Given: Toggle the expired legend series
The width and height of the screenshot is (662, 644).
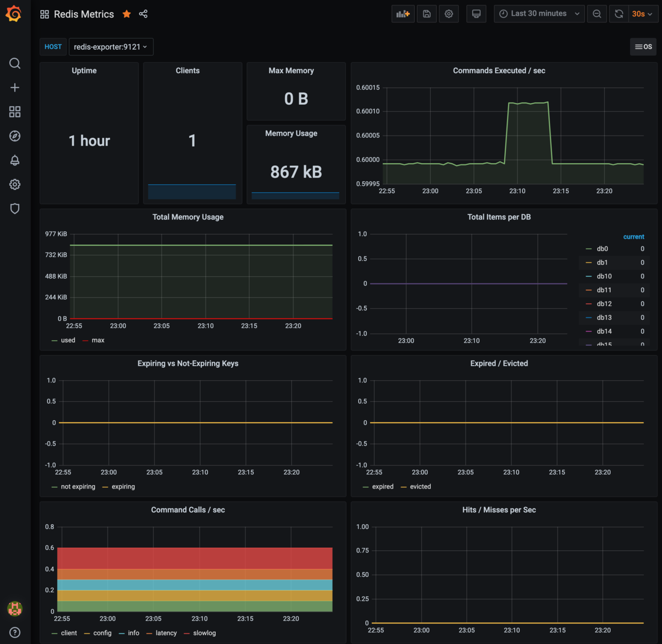Looking at the screenshot, I should coord(383,487).
